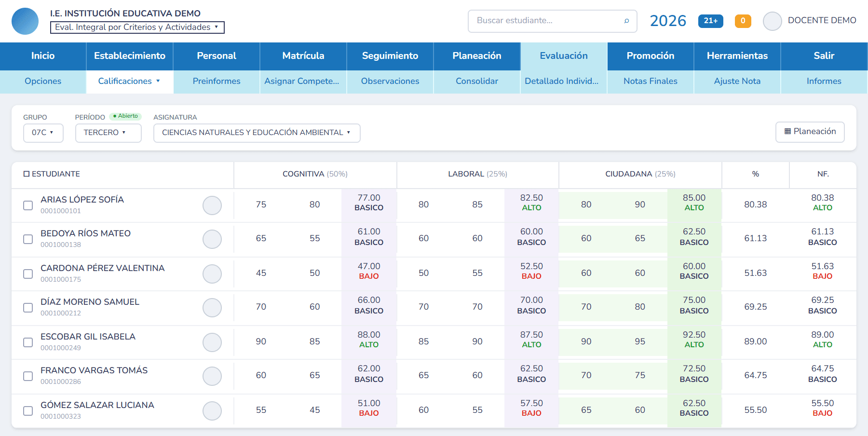Click the orange 0 alerts badge

(x=743, y=21)
